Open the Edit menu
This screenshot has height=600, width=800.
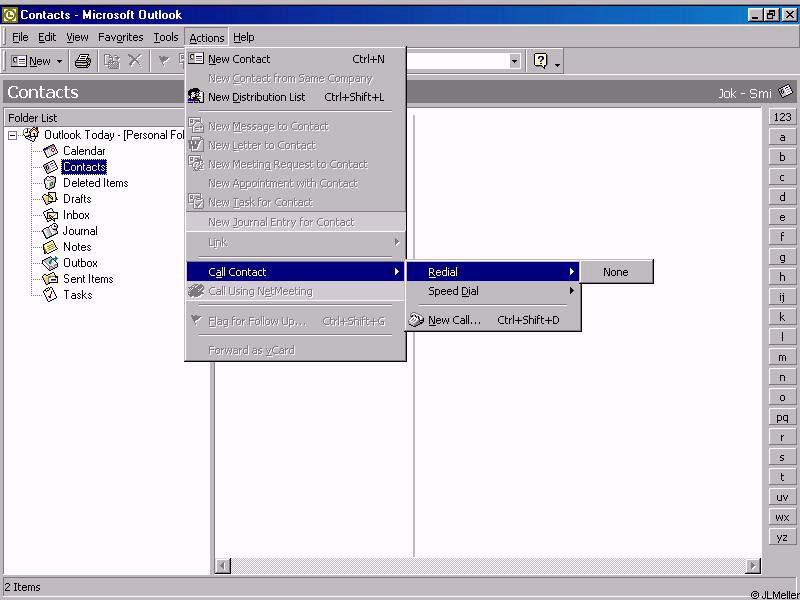[x=47, y=37]
